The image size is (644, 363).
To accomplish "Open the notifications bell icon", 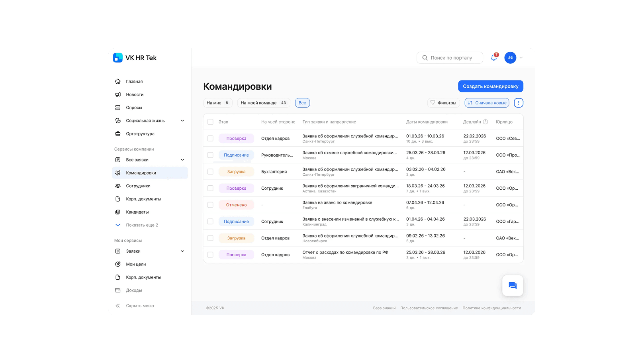I will pos(494,58).
